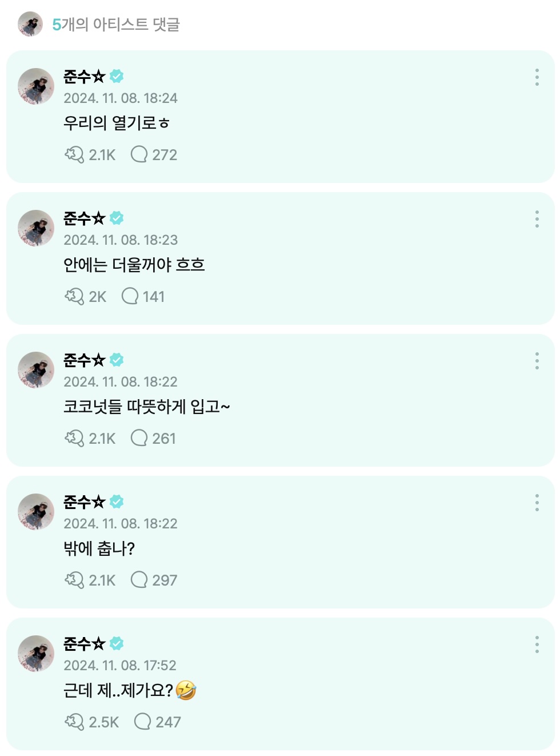
Task: Like the "밖에 춥나?" comment
Action: pos(74,580)
